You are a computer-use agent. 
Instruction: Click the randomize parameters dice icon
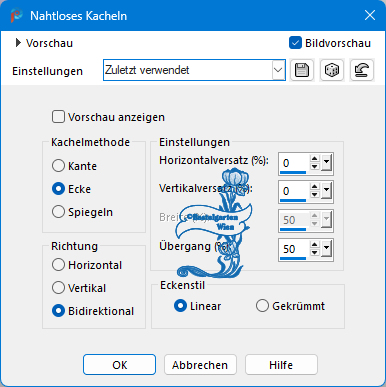(x=332, y=70)
